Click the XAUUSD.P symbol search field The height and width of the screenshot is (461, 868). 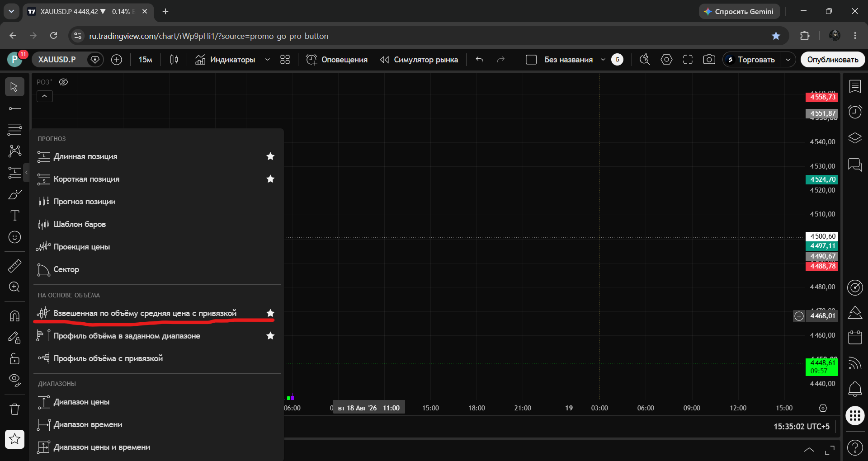(x=57, y=60)
